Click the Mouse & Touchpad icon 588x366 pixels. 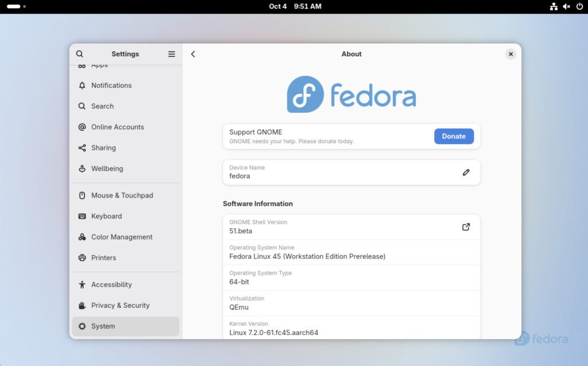82,195
